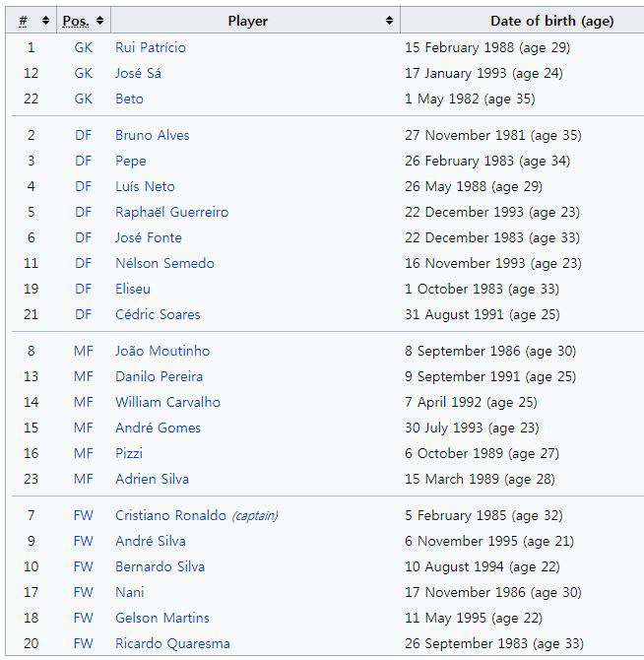The height and width of the screenshot is (660, 644).
Task: Sort table using Player column arrows
Action: pos(390,20)
